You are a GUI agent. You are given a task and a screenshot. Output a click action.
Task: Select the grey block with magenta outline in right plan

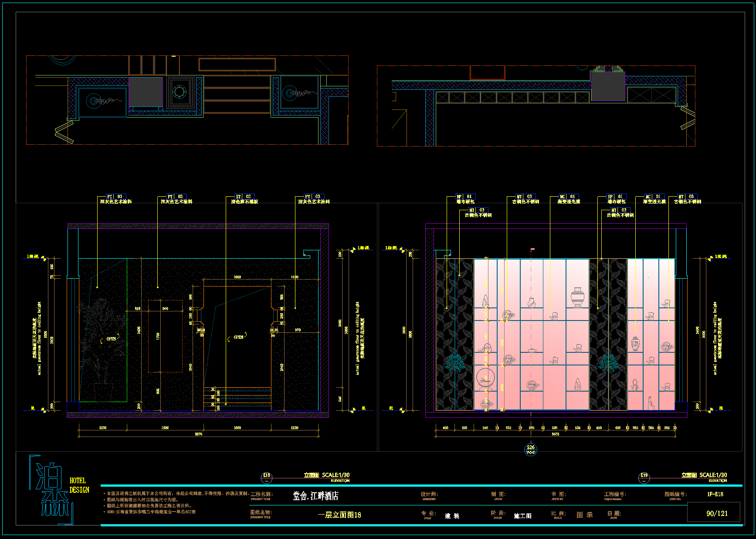(x=607, y=86)
